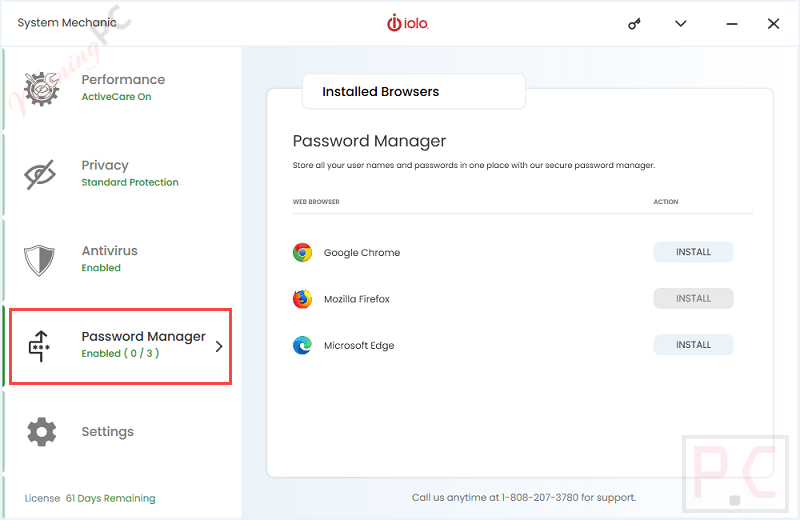Click the Google Chrome browser icon

[x=302, y=252]
